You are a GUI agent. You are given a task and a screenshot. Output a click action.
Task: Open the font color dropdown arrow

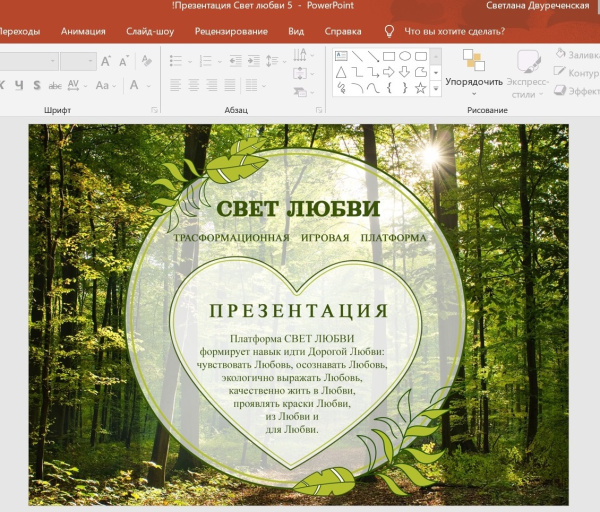148,86
